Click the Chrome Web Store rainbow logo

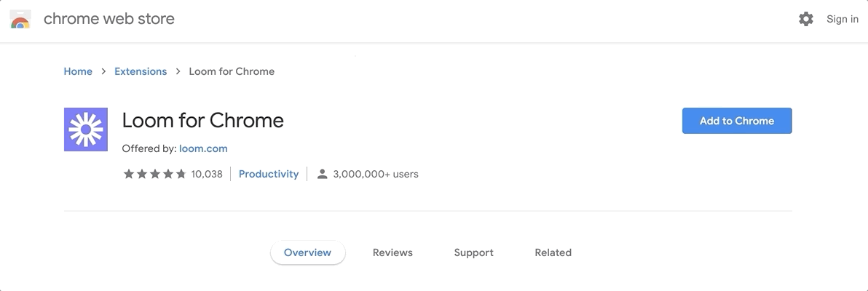(20, 20)
